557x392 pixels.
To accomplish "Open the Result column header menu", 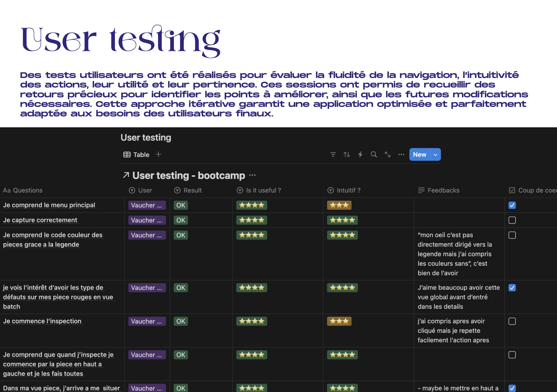I will [188, 190].
